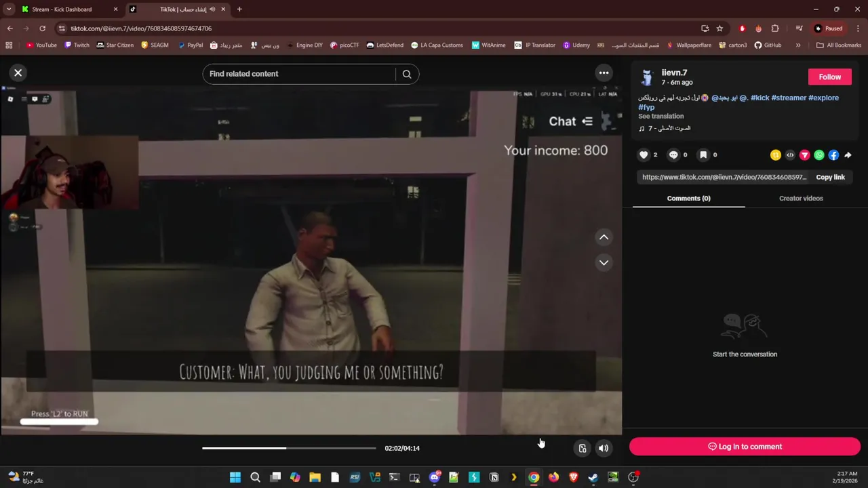
Task: Close the TikTok video viewer with X
Action: [x=18, y=73]
